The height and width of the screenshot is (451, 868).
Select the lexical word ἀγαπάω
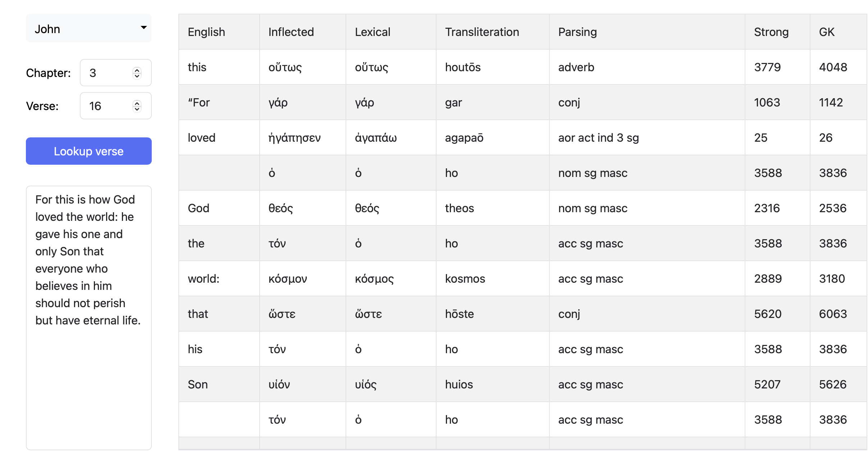(x=376, y=138)
